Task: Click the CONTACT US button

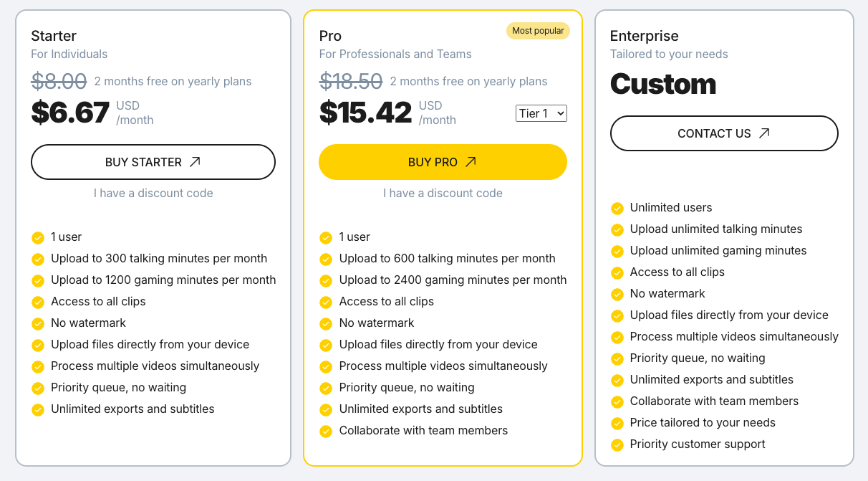Action: coord(723,133)
